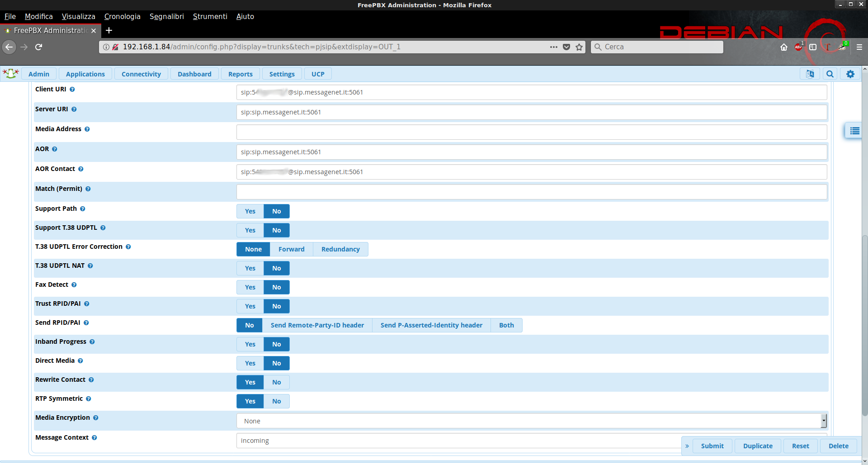Open the FreePBX language selector icon
The image size is (868, 465).
click(810, 74)
